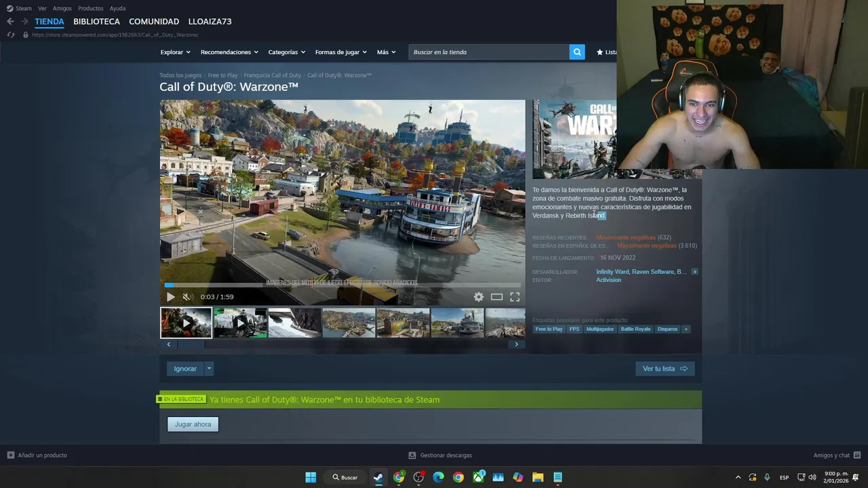Switch to the COMUNIDAD tab
The width and height of the screenshot is (868, 488).
pyautogui.click(x=154, y=22)
